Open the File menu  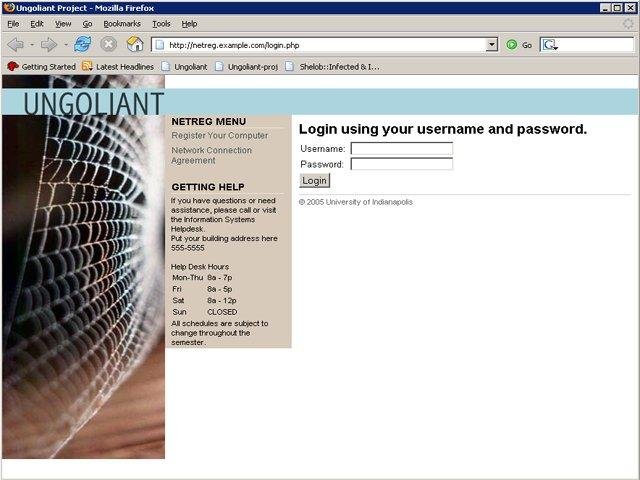[13, 24]
